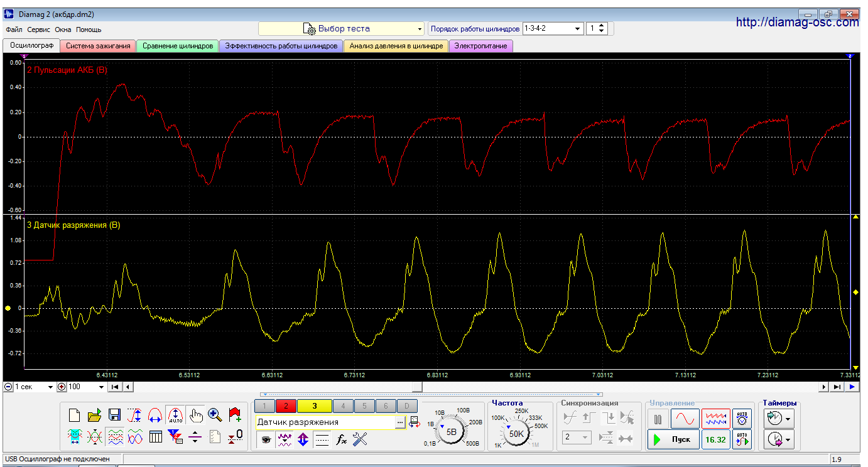868x467 pixels.
Task: Switch to Сравнение цилиндров tab
Action: click(178, 46)
